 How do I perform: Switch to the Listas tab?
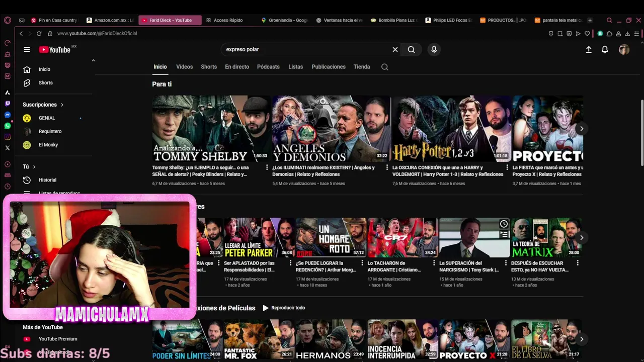point(295,67)
